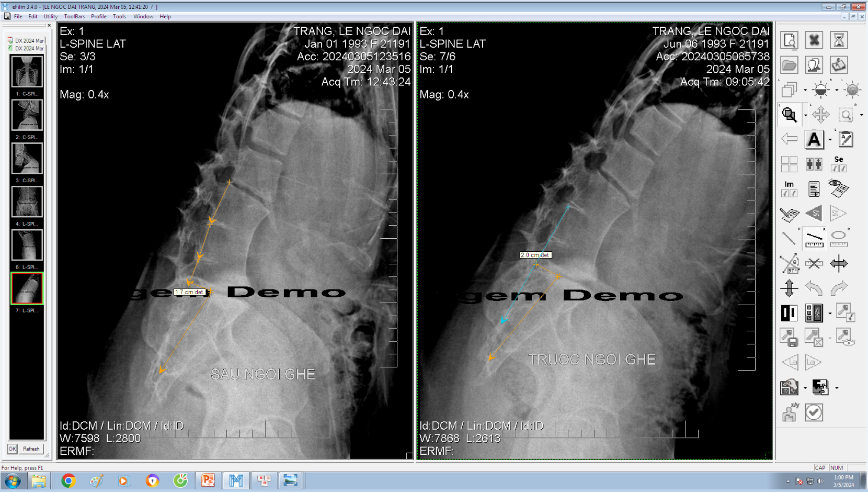Choose the angle measurement tool

tap(789, 263)
